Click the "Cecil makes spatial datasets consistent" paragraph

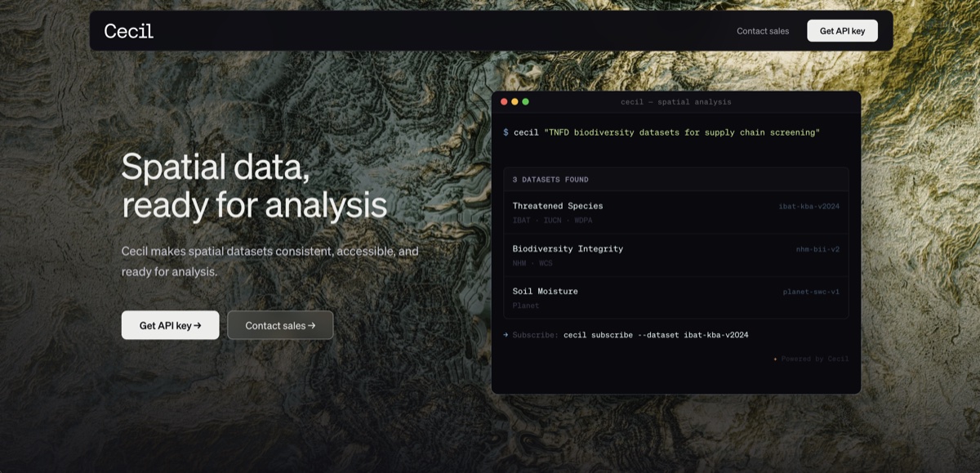coord(270,261)
